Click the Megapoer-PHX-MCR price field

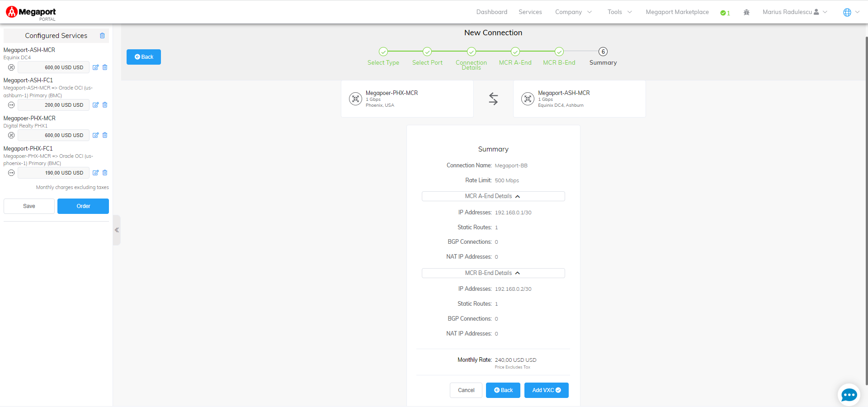(53, 135)
